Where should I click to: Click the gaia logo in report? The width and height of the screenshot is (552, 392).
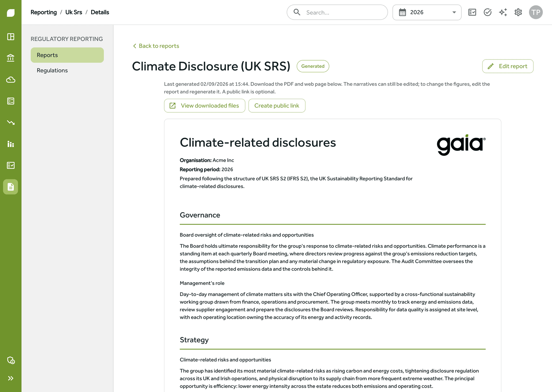tap(461, 145)
